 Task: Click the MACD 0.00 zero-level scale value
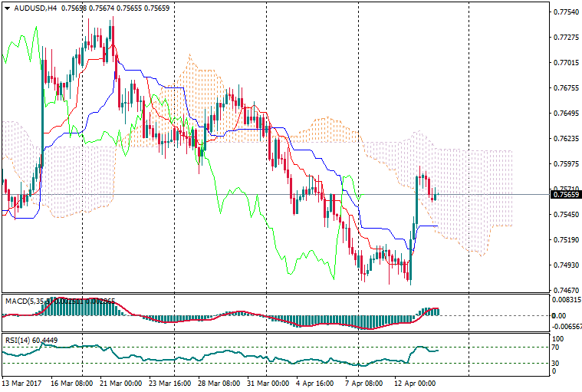(559, 315)
